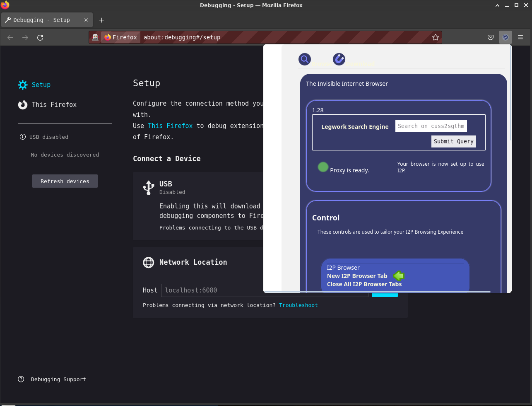This screenshot has width=532, height=406.
Task: Click the USB trident icon in the device card
Action: 148,187
